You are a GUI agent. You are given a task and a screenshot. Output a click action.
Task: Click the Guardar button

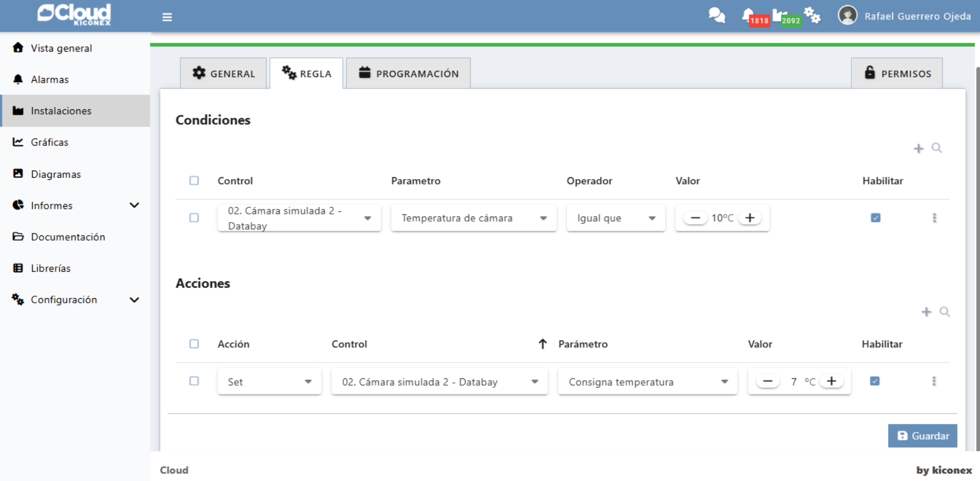point(922,436)
